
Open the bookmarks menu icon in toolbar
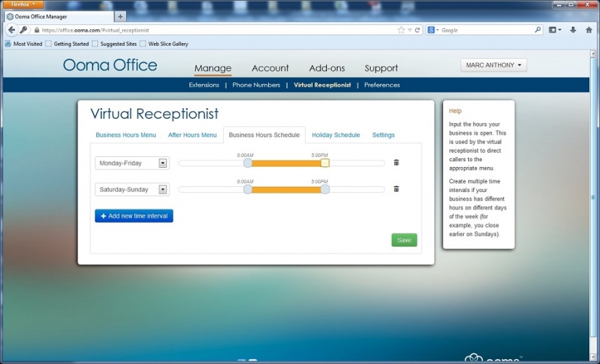555,30
